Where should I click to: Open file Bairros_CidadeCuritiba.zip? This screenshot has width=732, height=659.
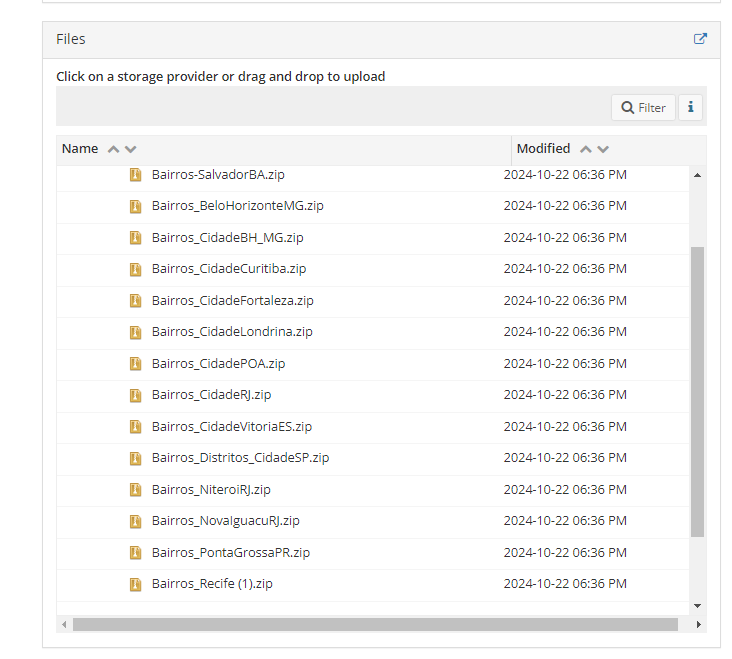(x=229, y=269)
